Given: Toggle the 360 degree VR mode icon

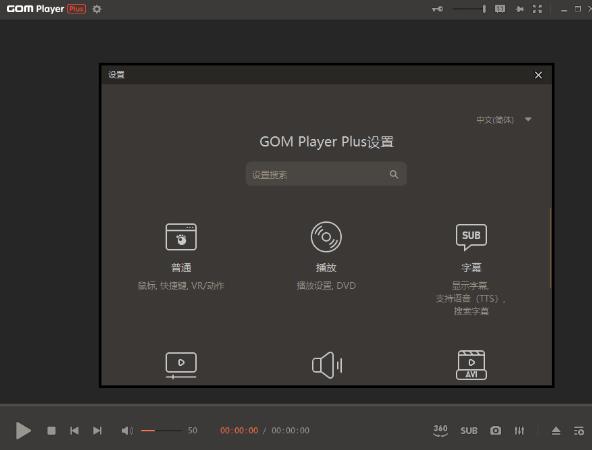Looking at the screenshot, I should pyautogui.click(x=440, y=430).
